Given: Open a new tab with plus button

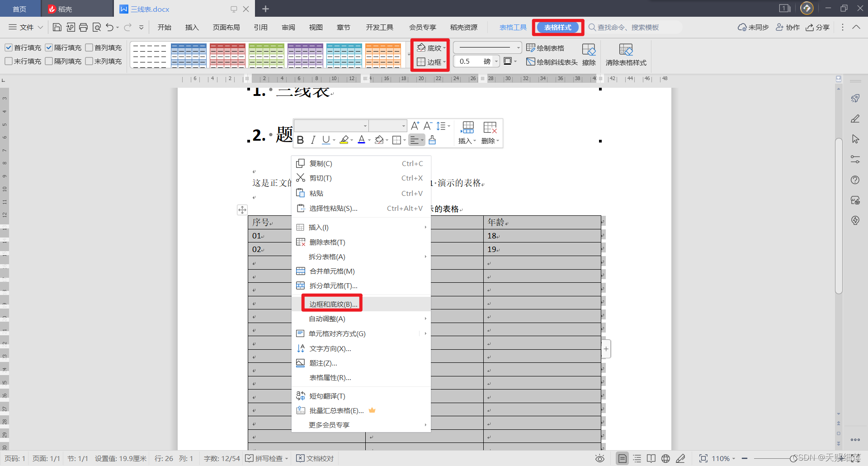Looking at the screenshot, I should pyautogui.click(x=265, y=9).
